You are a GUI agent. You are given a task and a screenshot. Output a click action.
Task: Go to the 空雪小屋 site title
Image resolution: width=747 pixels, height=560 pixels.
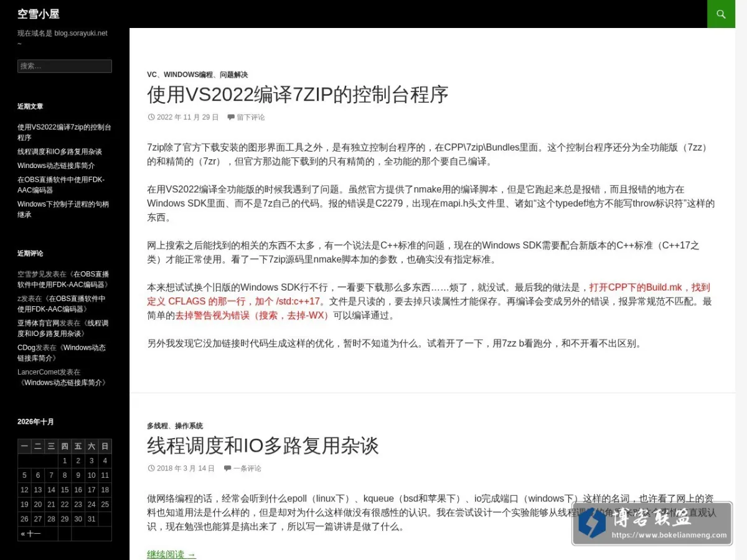[39, 14]
